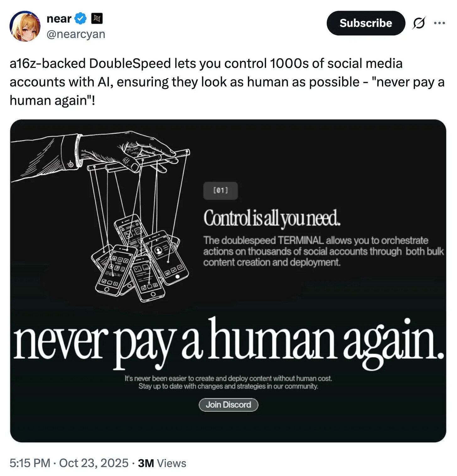The width and height of the screenshot is (457, 476).
Task: Click the doublespeed TERMINAL description paragraph
Action: (x=324, y=251)
